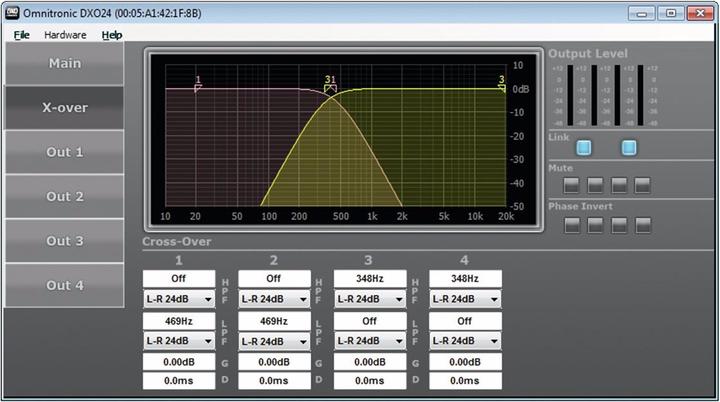
Task: Click channel 3 gain field 0.00dB
Action: point(370,362)
